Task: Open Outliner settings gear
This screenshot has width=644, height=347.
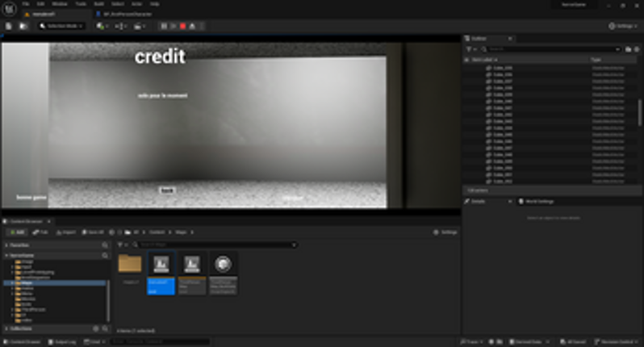Action: tap(637, 49)
